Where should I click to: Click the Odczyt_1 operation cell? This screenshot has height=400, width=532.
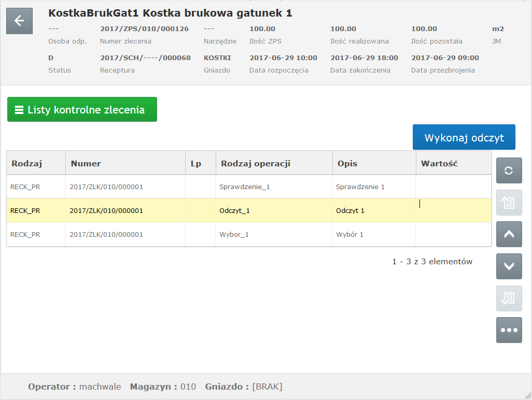pos(235,211)
